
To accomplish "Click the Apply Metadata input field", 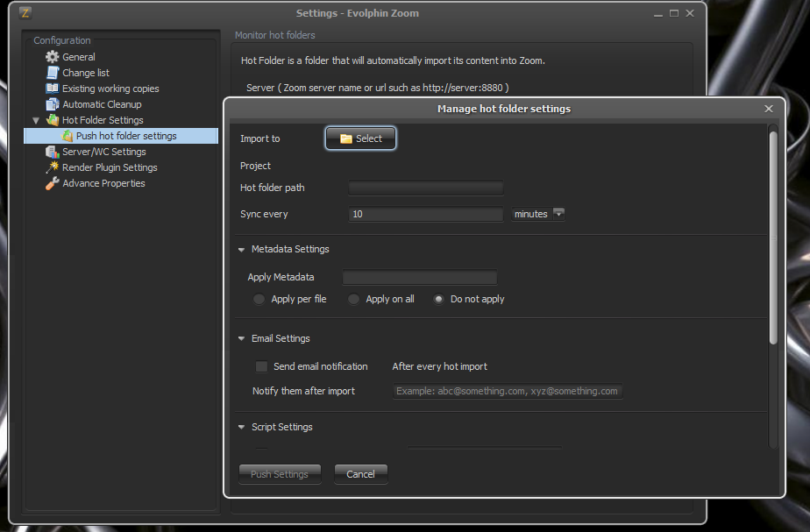I will tap(419, 277).
